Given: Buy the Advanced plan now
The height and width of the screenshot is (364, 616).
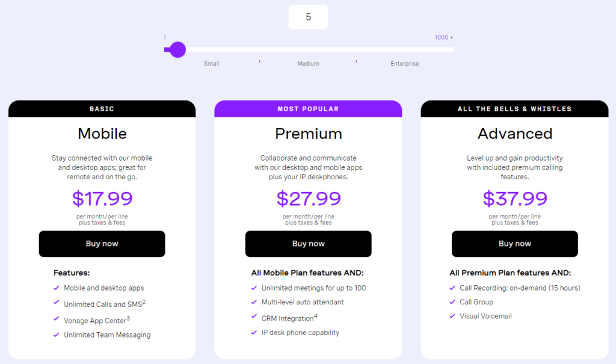Looking at the screenshot, I should tap(514, 244).
